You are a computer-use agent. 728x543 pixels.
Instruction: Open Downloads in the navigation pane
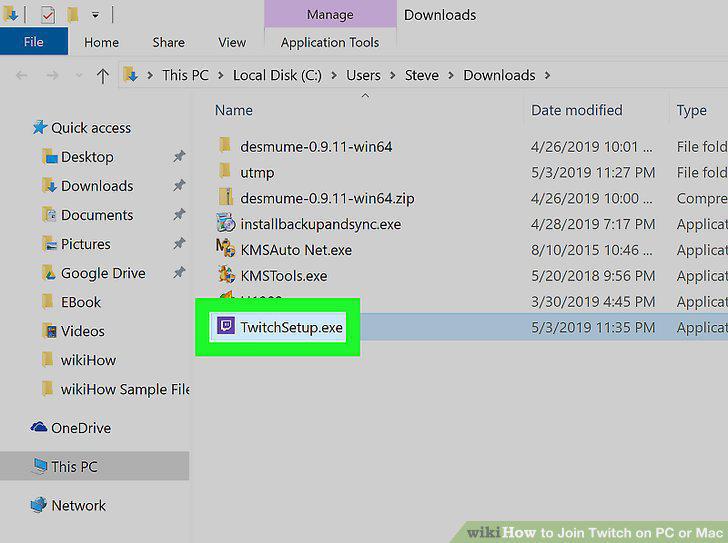click(97, 186)
